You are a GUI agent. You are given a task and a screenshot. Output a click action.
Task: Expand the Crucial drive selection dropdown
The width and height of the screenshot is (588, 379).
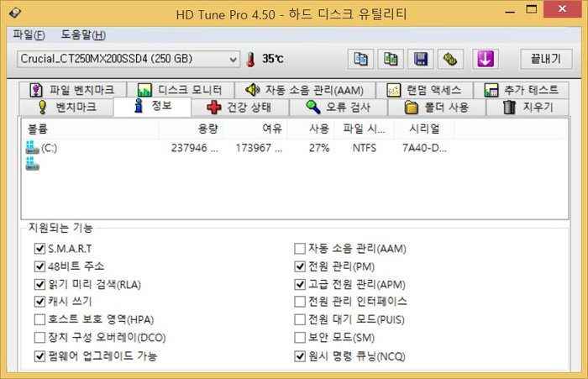click(x=234, y=60)
